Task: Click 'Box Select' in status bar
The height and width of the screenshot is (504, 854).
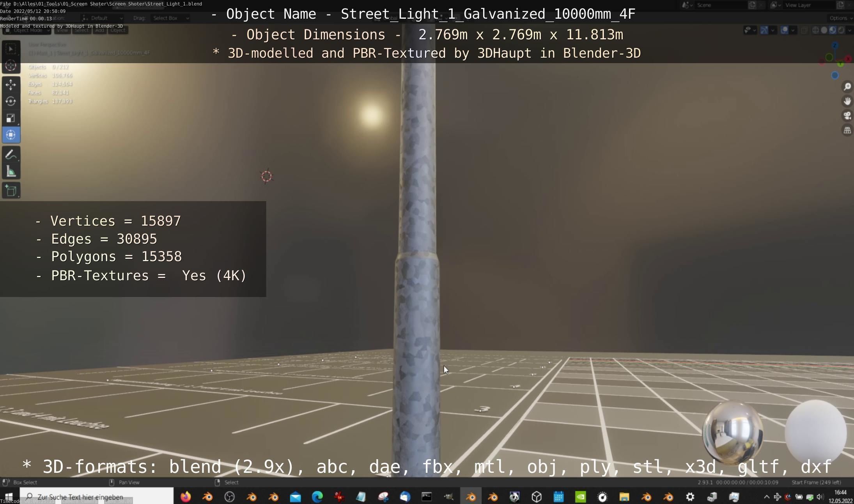Action: [25, 482]
